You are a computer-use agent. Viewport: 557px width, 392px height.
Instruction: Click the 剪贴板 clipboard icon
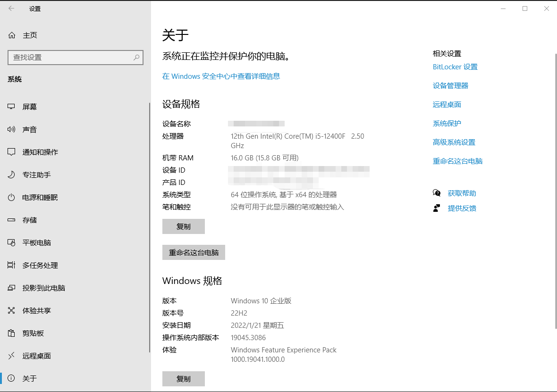tap(11, 333)
